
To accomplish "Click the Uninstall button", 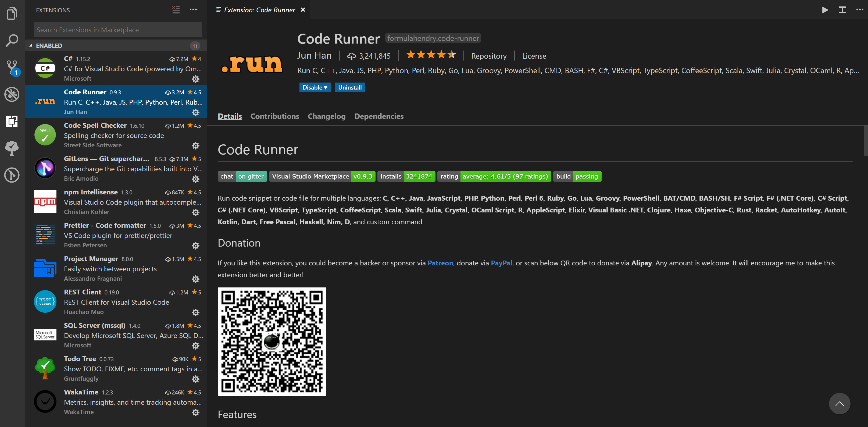I will pos(350,87).
